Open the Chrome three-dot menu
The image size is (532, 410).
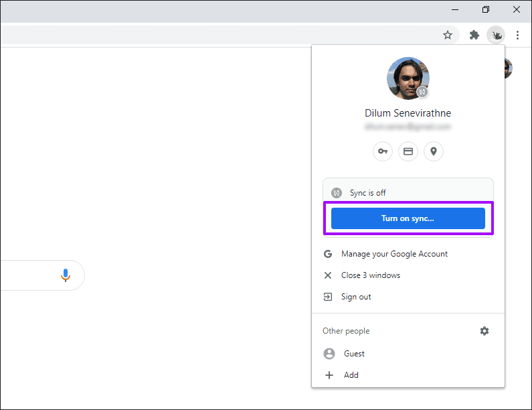click(x=517, y=35)
